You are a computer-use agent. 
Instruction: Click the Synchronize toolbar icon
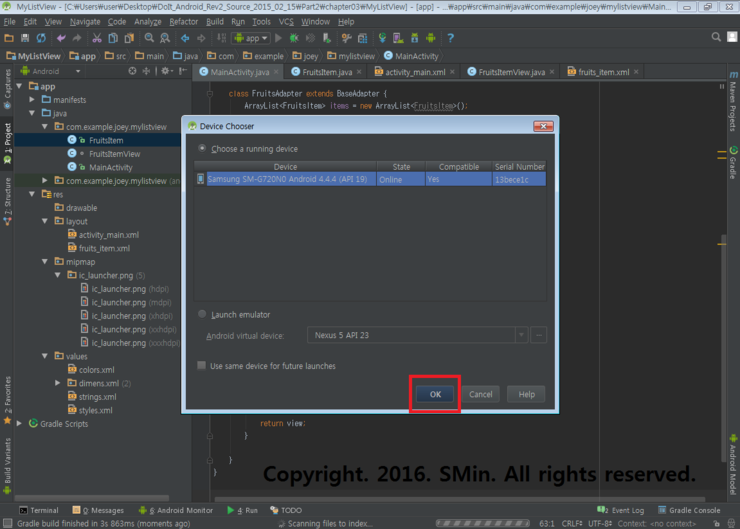(41, 38)
